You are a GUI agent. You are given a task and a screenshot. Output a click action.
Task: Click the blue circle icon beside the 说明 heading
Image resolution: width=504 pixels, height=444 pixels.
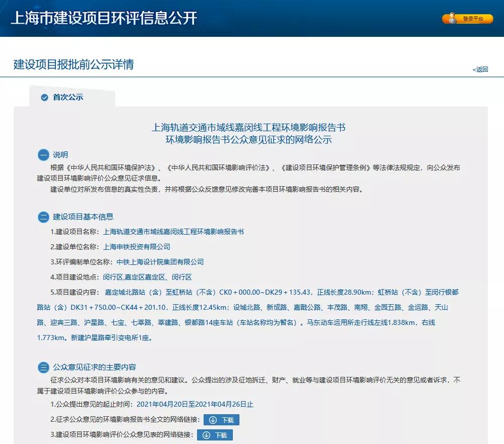(x=43, y=155)
